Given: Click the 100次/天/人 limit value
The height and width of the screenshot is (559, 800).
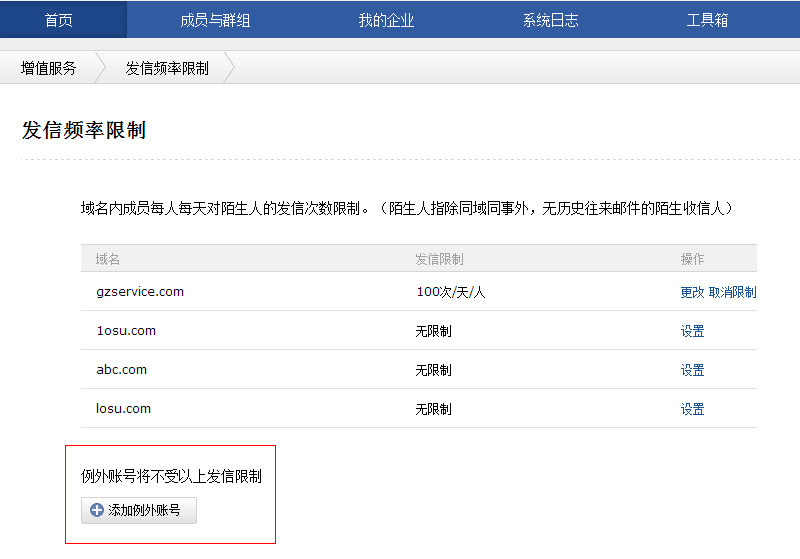Looking at the screenshot, I should (x=450, y=292).
